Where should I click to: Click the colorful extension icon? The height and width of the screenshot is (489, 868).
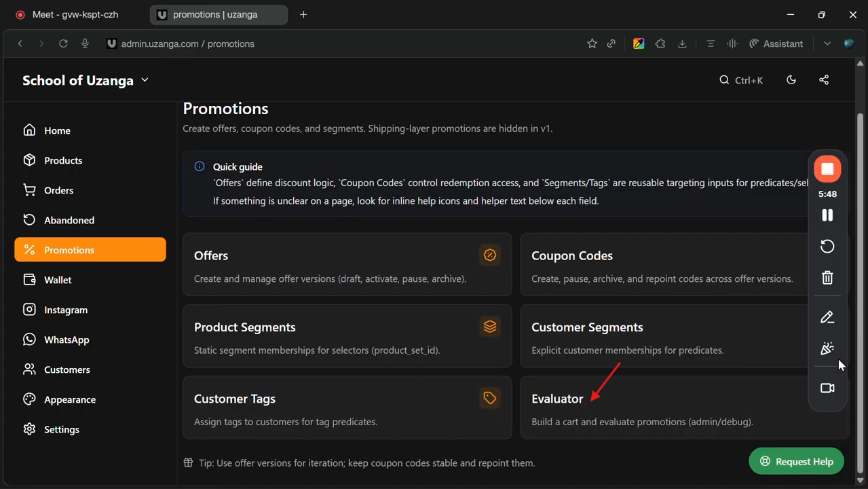(639, 43)
